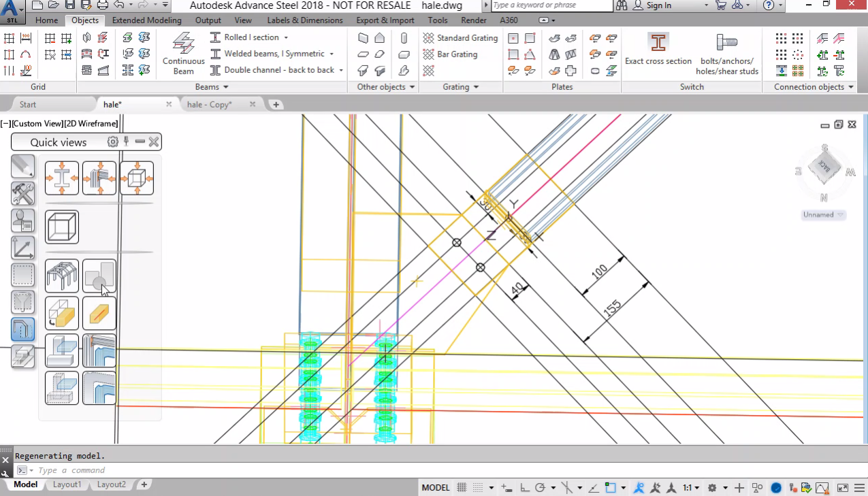Select the wireframe cube quick view
The width and height of the screenshot is (868, 496).
point(62,227)
